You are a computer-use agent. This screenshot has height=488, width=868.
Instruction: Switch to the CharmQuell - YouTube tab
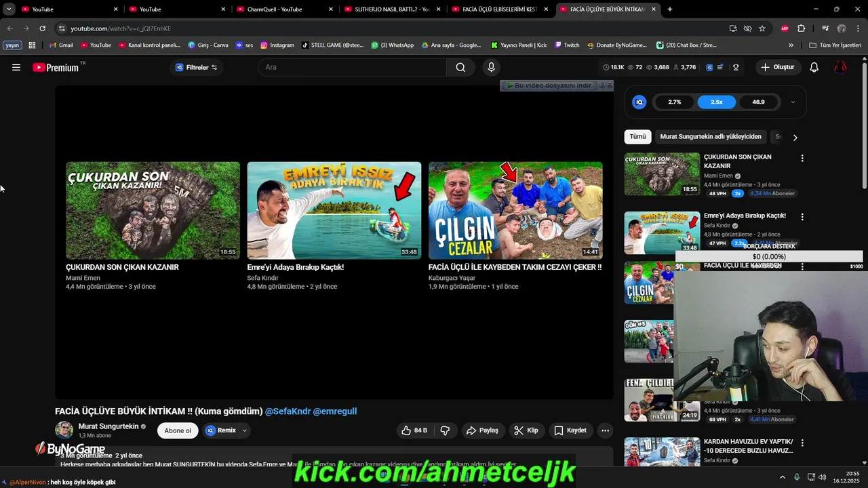point(283,9)
